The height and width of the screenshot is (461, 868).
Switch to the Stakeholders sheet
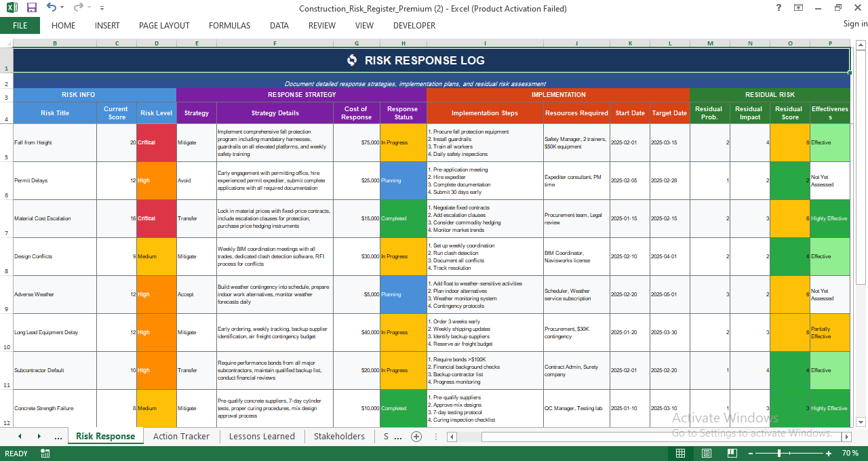tap(339, 436)
